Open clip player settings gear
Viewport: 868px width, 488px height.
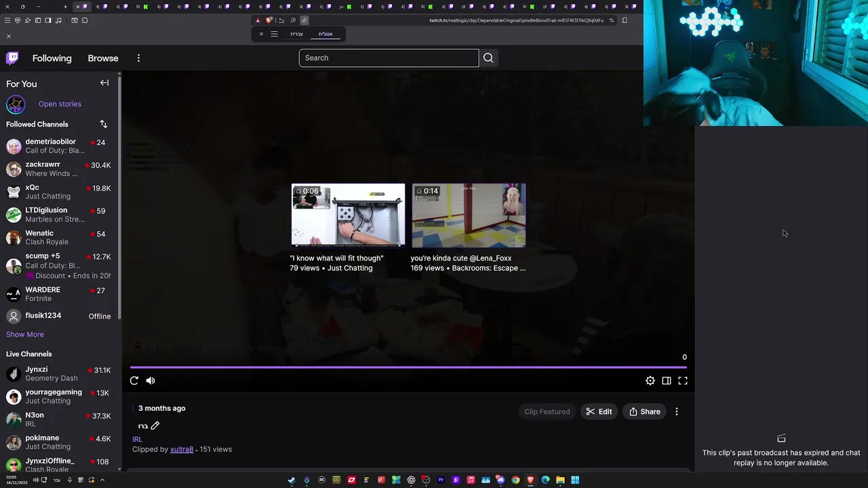pos(650,381)
